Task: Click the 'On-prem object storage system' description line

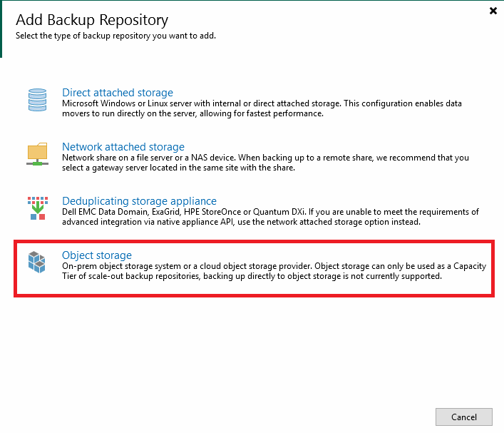Action: [x=274, y=266]
